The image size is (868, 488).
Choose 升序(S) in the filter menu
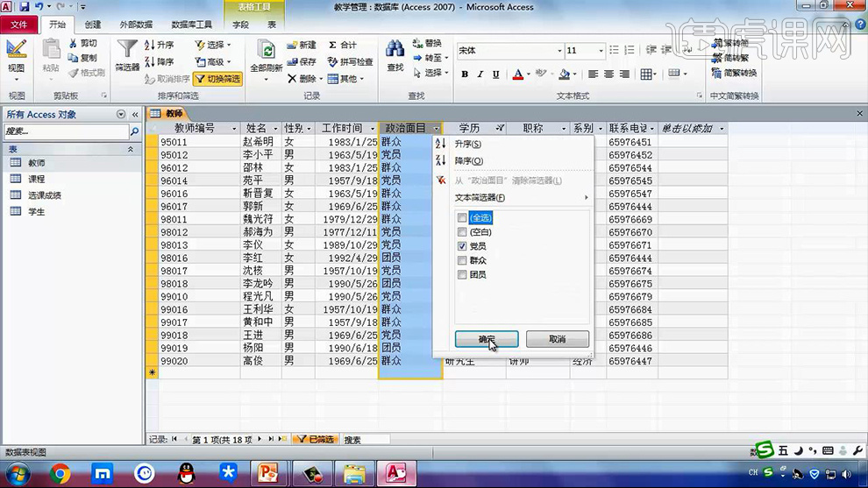coord(468,144)
